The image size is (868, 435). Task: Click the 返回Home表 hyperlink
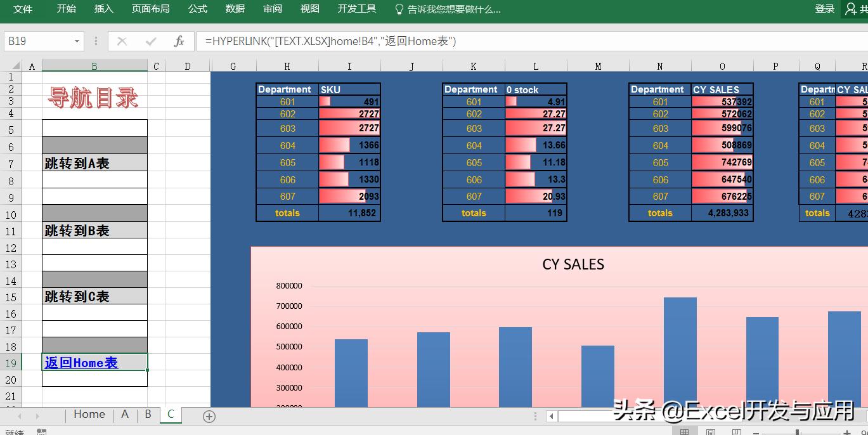pos(80,362)
